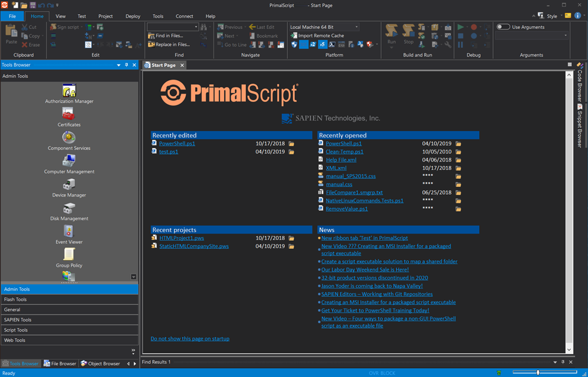This screenshot has height=377, width=588.
Task: Toggle auto-hide pin on Find Results panel
Action: [x=563, y=362]
